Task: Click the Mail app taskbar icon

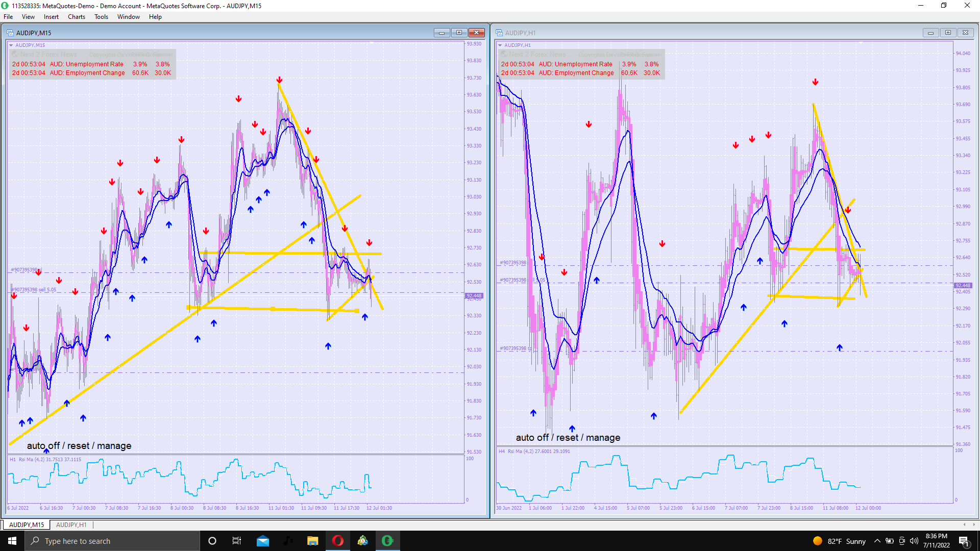Action: coord(263,541)
